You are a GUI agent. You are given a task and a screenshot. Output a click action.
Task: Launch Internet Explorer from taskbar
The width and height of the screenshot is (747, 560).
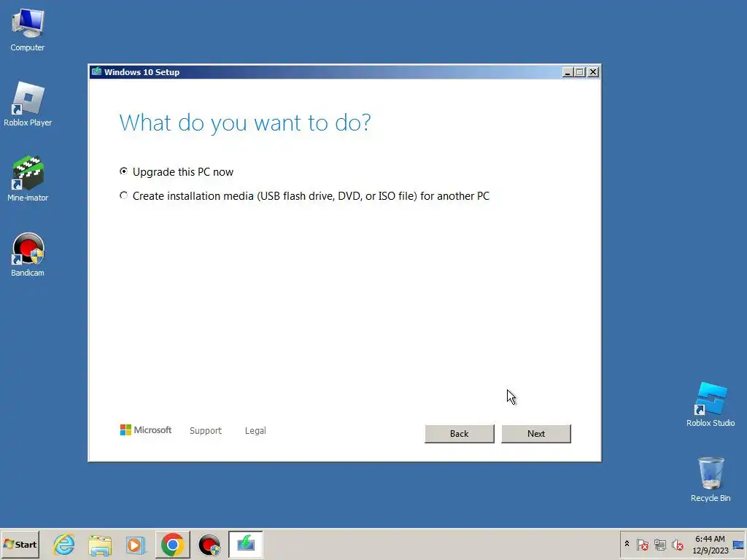64,544
